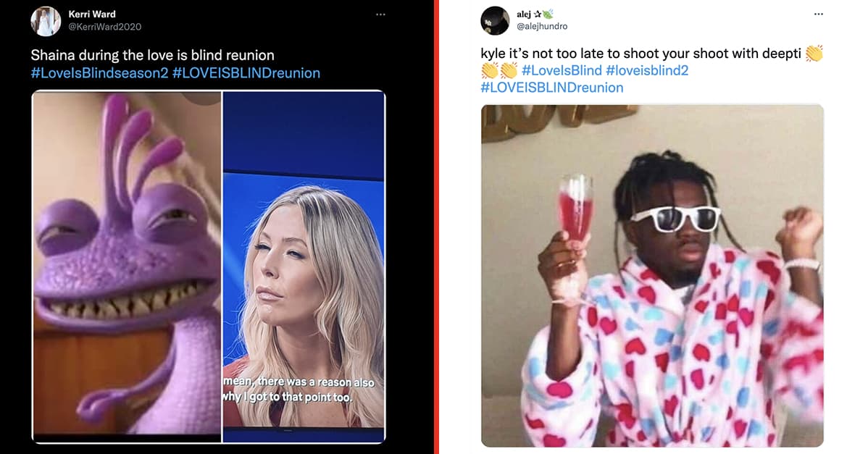Screen dimensions: 868x454
Task: Open #LOVEISBLINDreunion hashtag in Kerri's tweet
Action: point(246,73)
